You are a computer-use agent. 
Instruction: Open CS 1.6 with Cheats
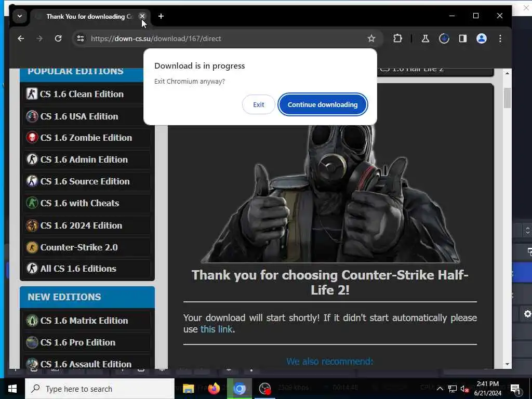(x=87, y=203)
